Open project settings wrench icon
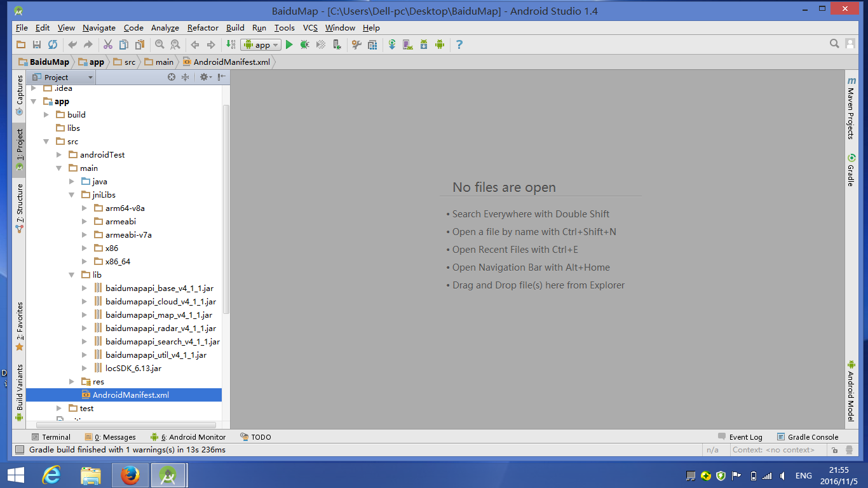The height and width of the screenshot is (488, 868). click(x=356, y=44)
